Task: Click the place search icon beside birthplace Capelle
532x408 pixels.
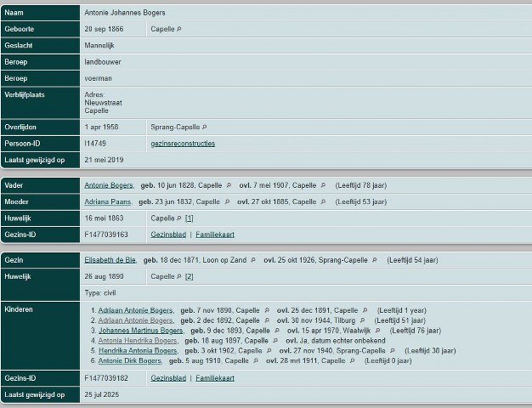Action: [179, 29]
